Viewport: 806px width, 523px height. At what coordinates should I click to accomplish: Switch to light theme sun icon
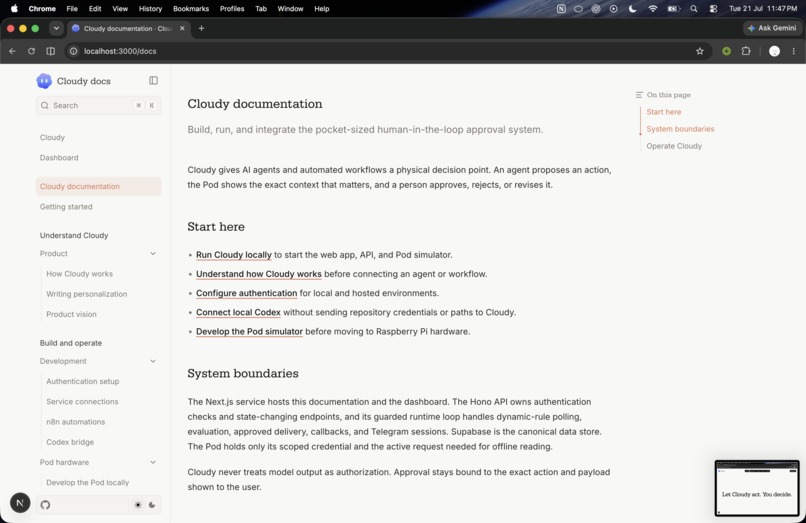138,505
